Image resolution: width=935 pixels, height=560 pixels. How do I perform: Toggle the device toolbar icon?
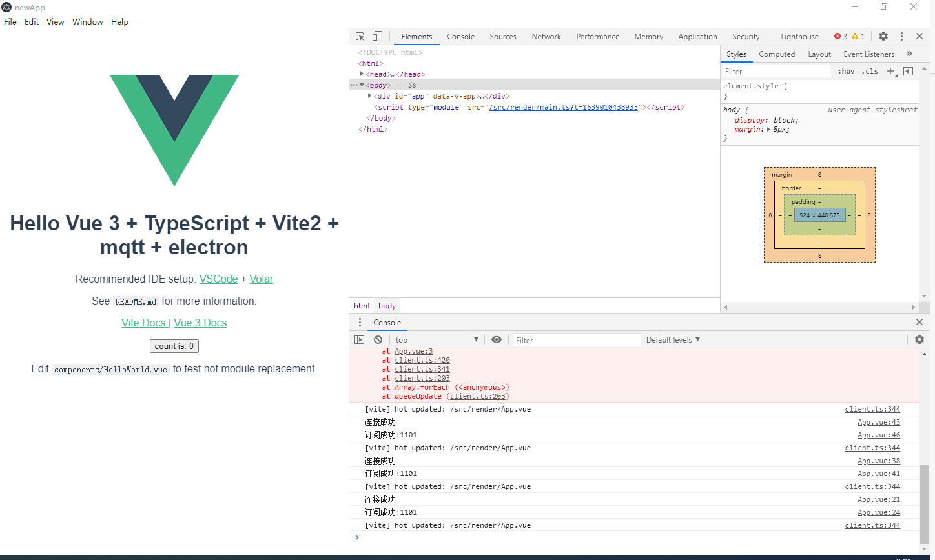pyautogui.click(x=377, y=37)
